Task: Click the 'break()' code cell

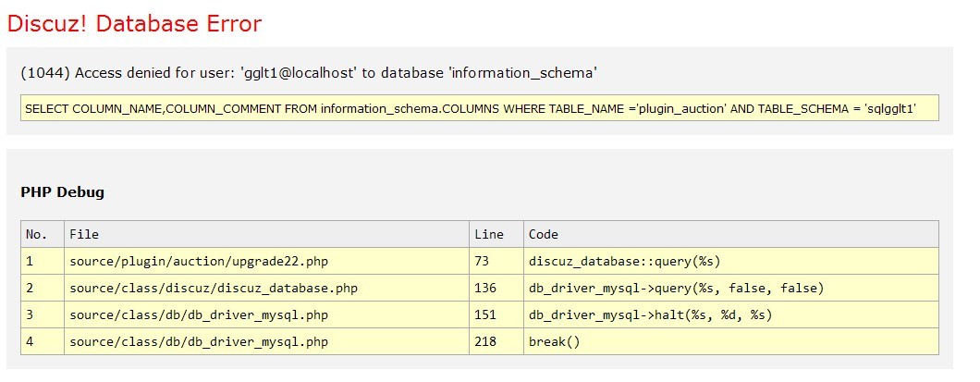Action: point(731,342)
